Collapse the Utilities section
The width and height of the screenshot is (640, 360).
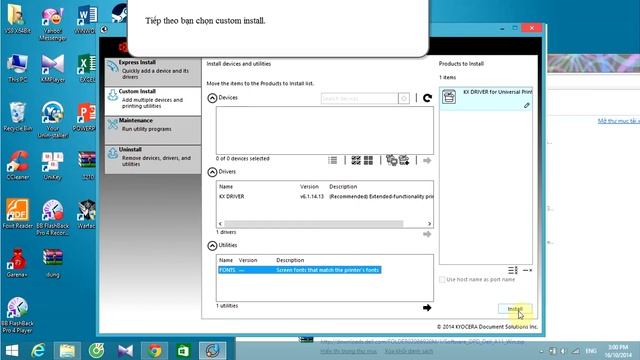212,245
